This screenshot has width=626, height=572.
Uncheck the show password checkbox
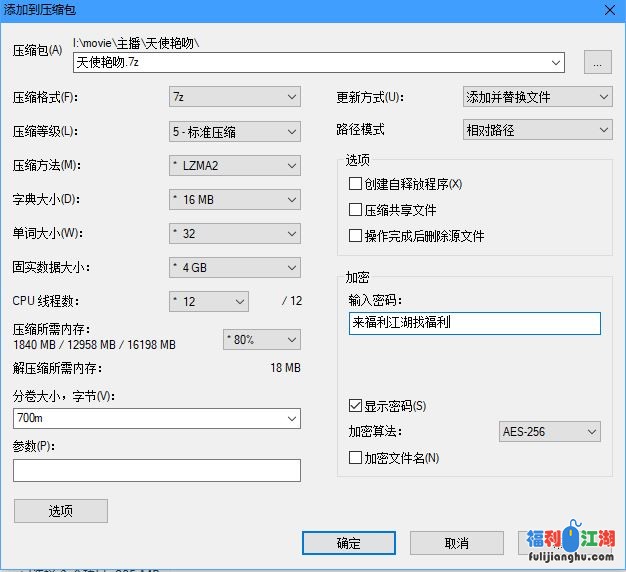click(x=355, y=406)
